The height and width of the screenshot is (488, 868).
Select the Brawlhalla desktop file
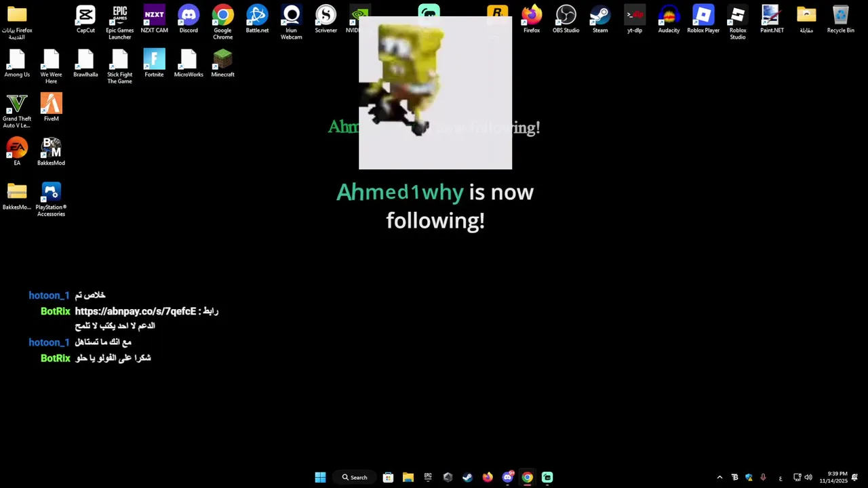coord(85,64)
